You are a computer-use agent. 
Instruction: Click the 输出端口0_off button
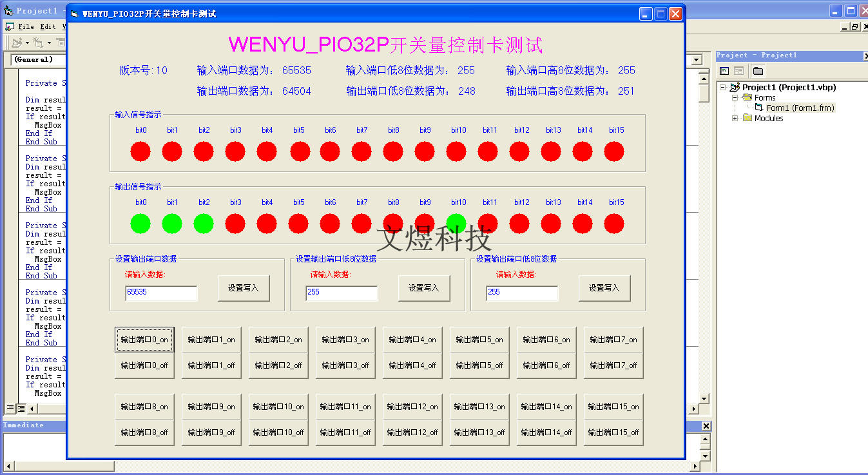(144, 365)
